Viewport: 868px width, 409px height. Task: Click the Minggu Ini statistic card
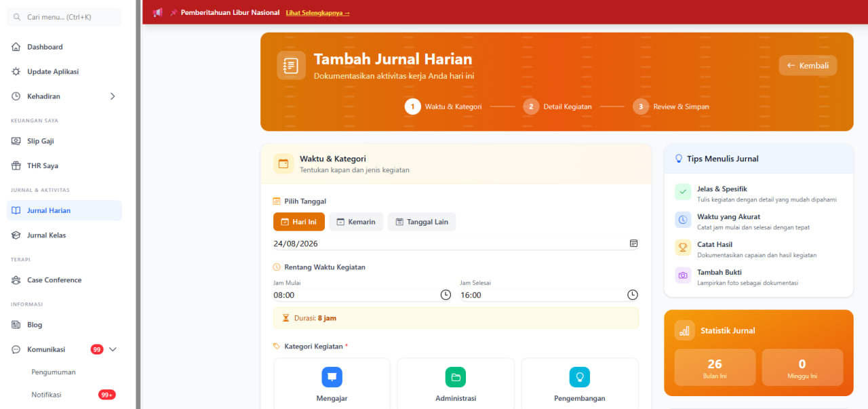click(x=802, y=367)
